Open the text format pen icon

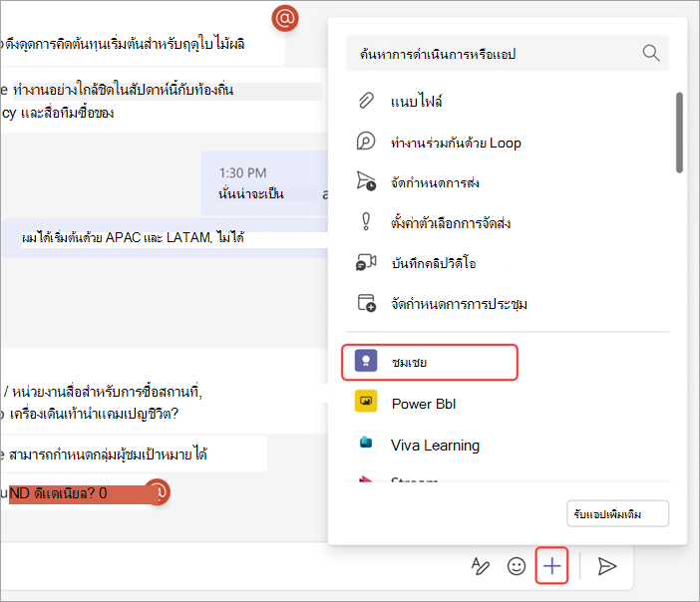click(481, 566)
